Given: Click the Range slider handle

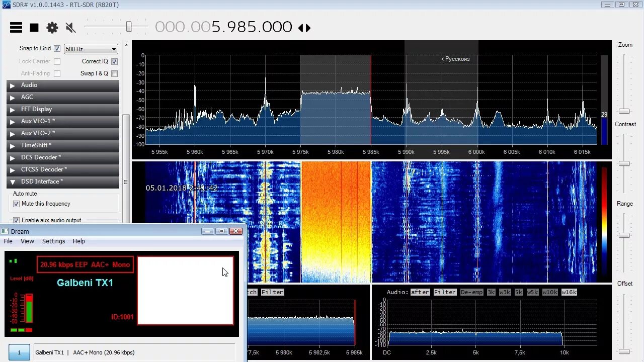Looking at the screenshot, I should [624, 235].
